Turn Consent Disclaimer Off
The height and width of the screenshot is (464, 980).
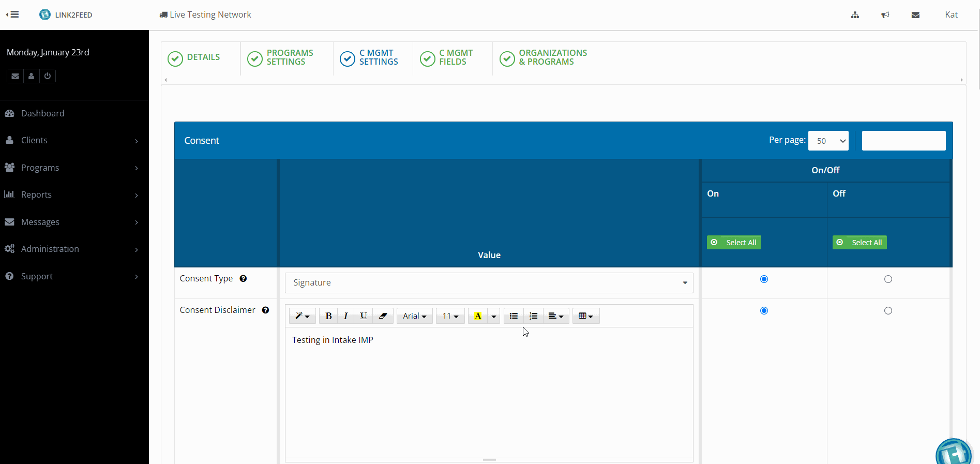tap(888, 311)
